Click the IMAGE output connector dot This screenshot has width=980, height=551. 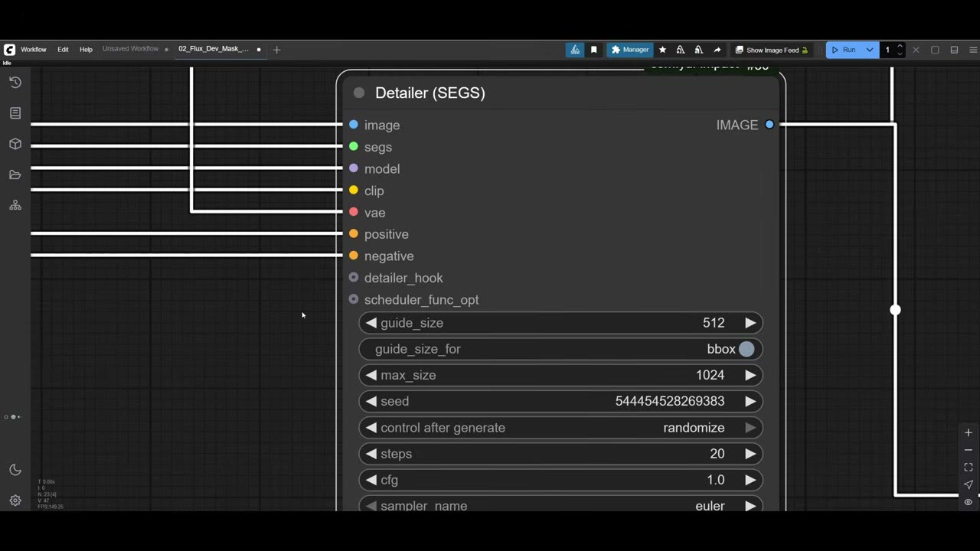[x=769, y=125]
